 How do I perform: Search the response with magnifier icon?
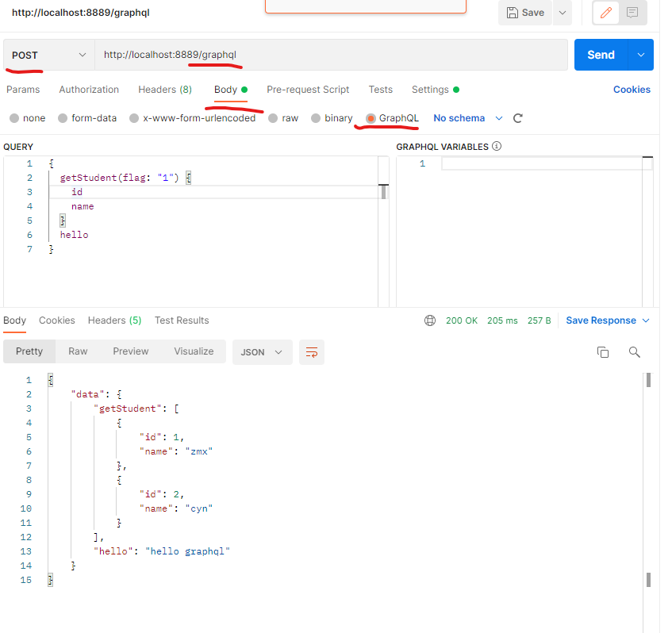click(634, 352)
